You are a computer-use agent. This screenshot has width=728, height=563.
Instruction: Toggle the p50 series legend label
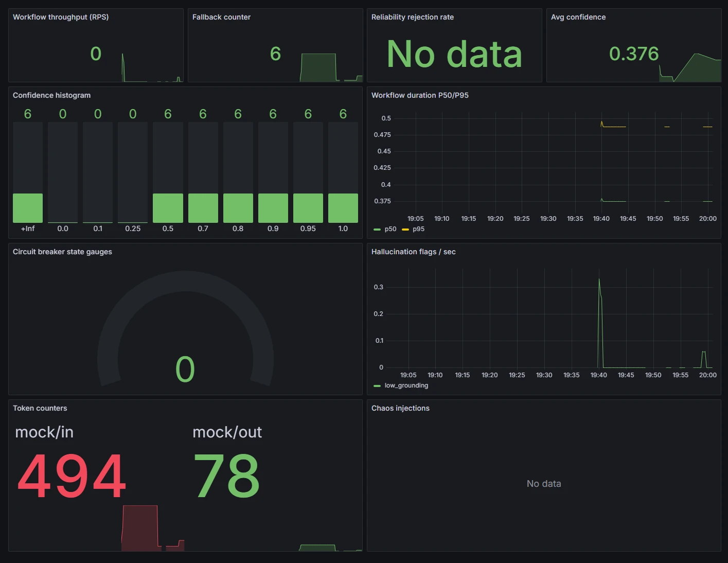[390, 229]
